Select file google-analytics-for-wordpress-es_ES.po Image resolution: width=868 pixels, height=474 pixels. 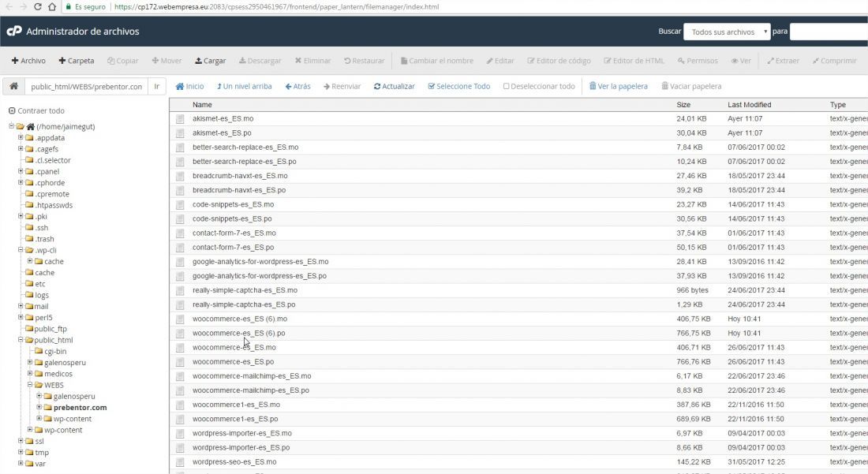[x=259, y=276]
